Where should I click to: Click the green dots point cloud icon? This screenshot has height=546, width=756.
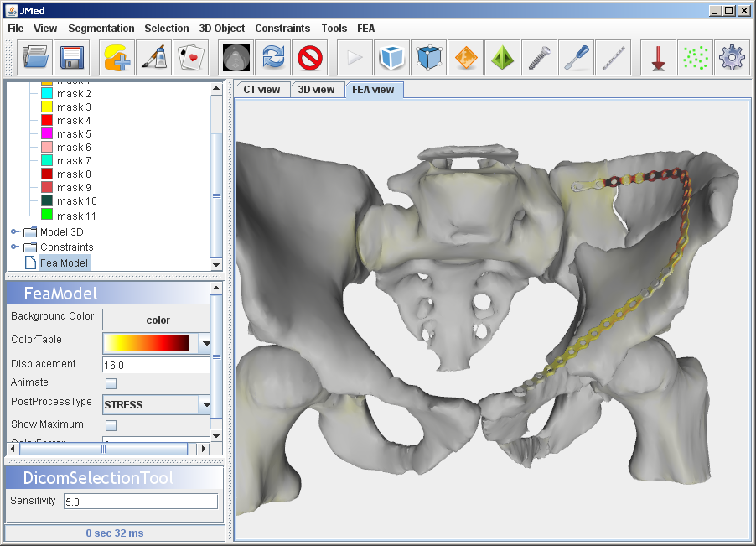pyautogui.click(x=695, y=58)
